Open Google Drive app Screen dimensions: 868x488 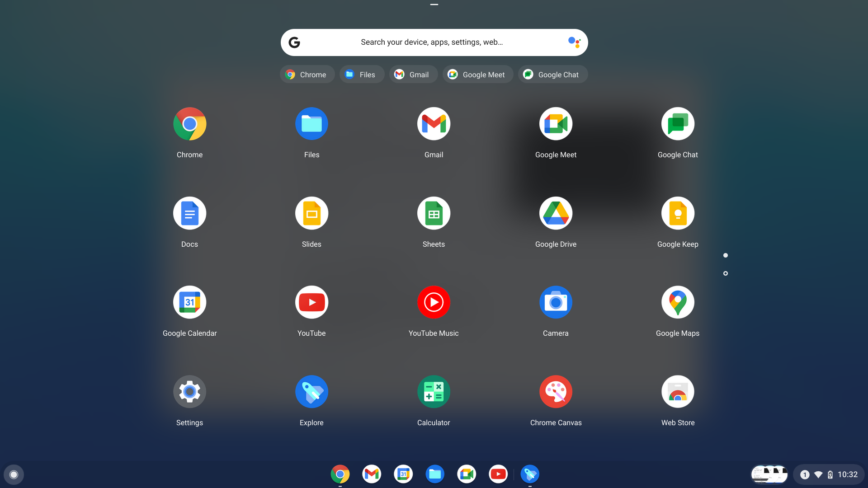pos(556,213)
